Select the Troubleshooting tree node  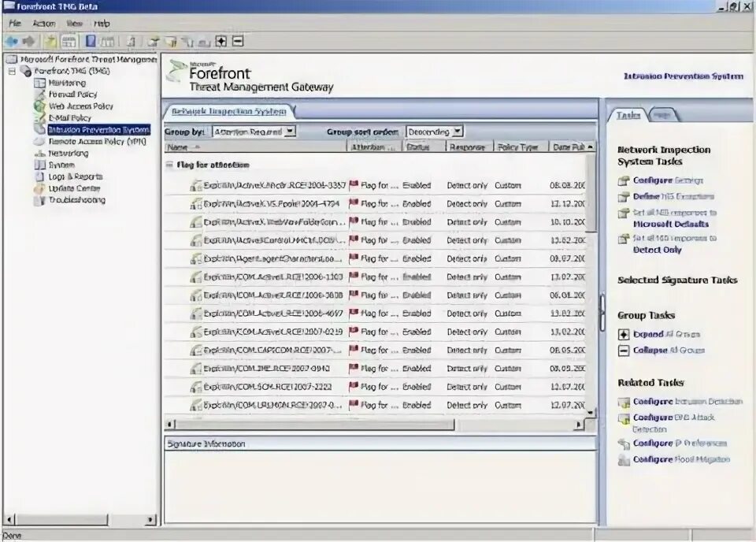(x=76, y=199)
